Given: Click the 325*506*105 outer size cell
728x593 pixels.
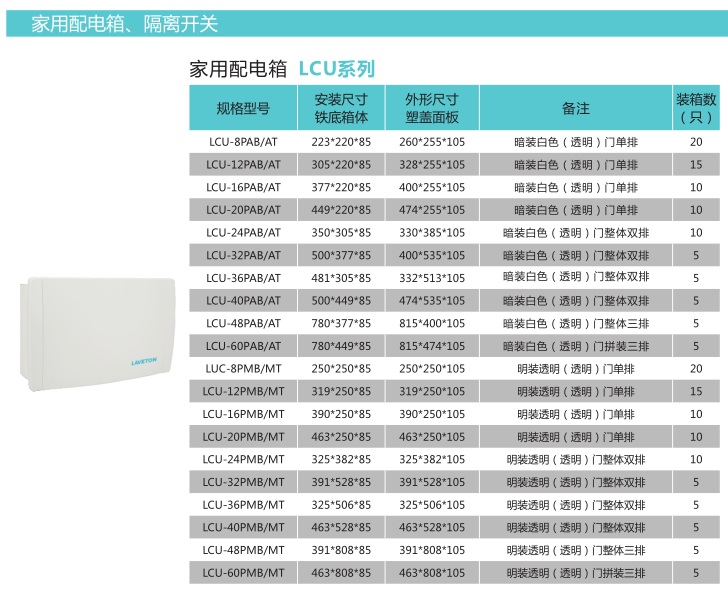Looking at the screenshot, I should (432, 505).
